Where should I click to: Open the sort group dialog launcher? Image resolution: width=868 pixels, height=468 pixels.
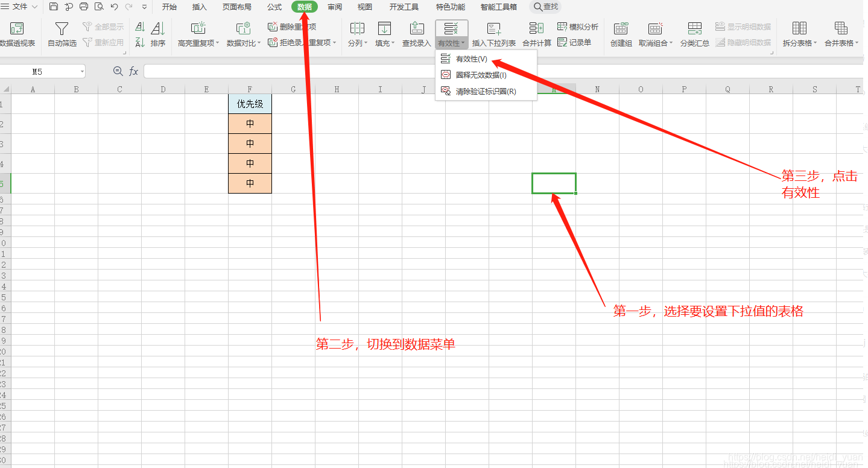coord(125,54)
